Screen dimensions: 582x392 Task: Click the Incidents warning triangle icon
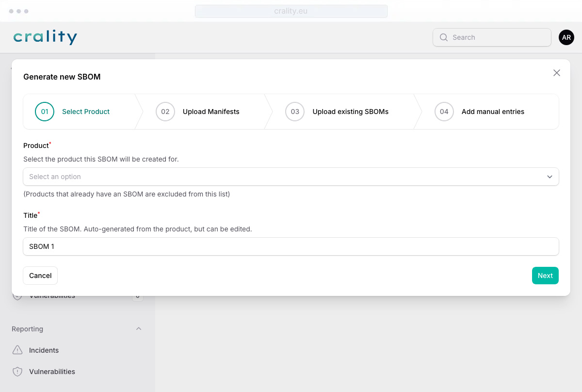click(17, 350)
